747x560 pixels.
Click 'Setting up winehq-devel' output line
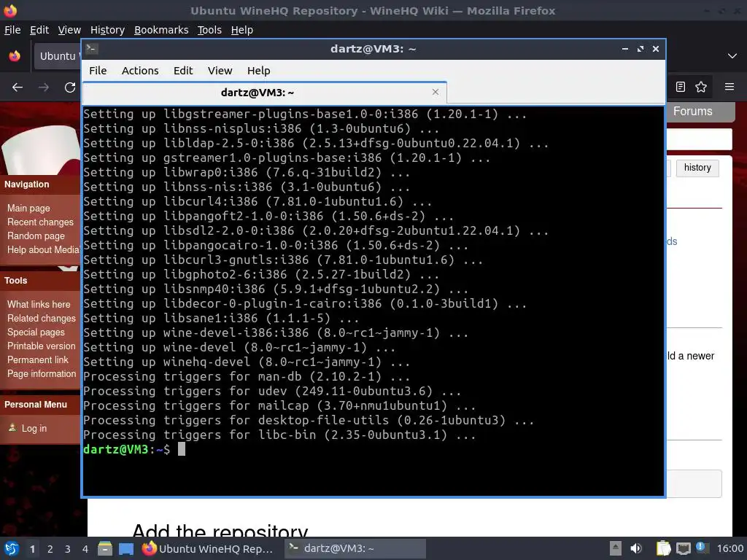tap(247, 362)
